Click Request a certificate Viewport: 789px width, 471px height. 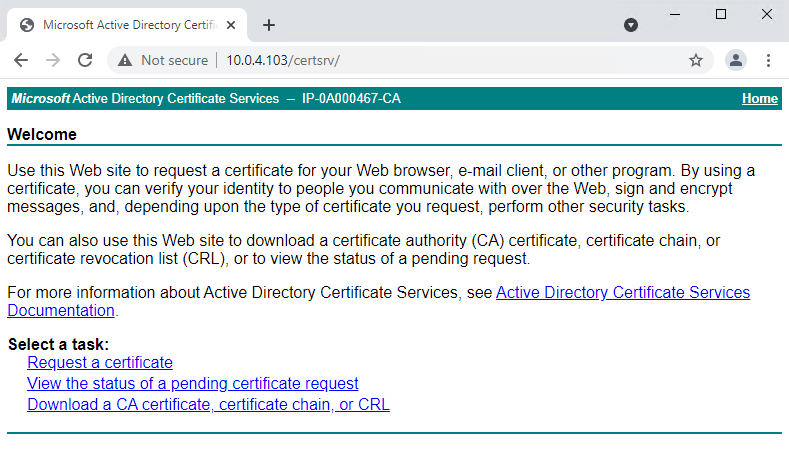click(x=100, y=362)
